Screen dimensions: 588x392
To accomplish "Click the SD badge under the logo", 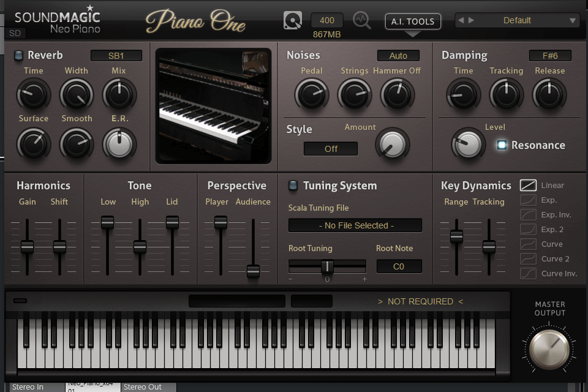I will (x=15, y=34).
